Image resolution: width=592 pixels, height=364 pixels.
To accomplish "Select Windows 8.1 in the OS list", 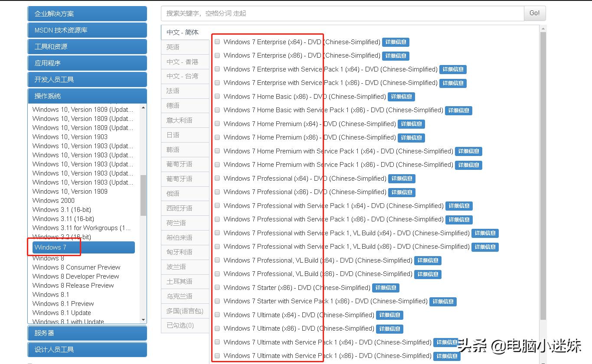I will pos(51,295).
